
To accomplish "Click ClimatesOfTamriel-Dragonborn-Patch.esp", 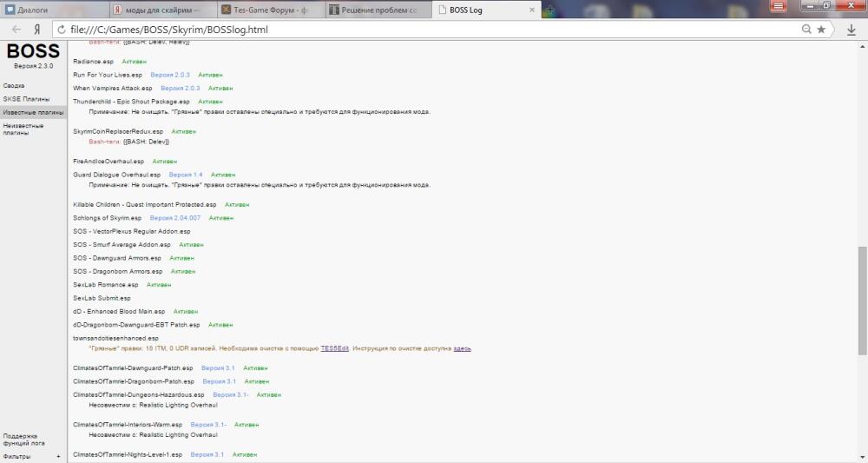I will tap(134, 381).
